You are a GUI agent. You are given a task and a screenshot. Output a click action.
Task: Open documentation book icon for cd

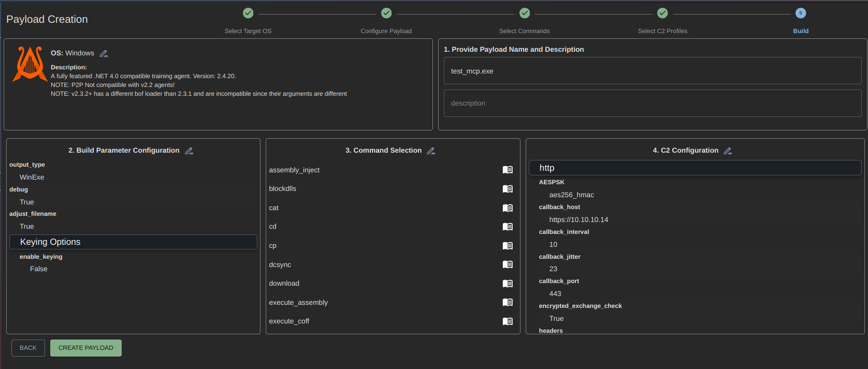coord(508,227)
